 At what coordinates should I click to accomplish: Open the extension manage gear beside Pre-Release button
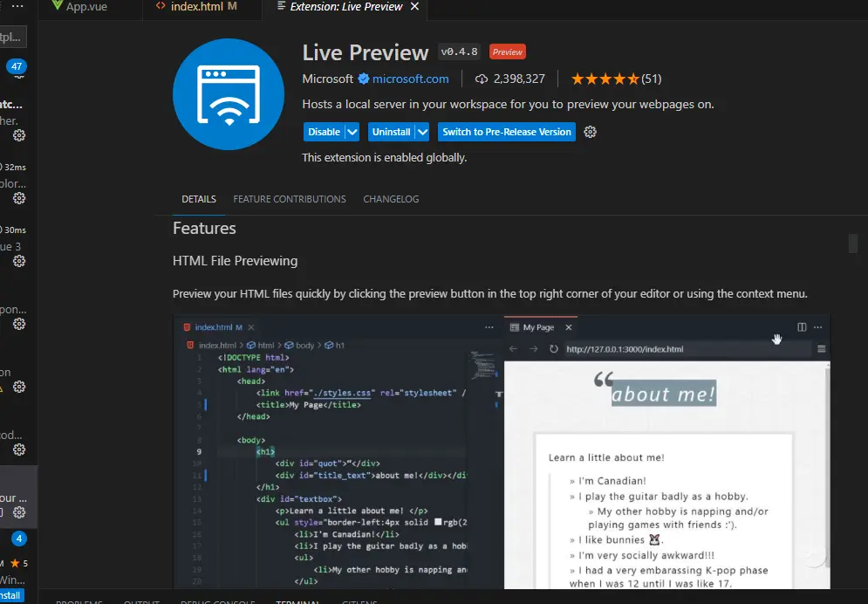(x=590, y=132)
